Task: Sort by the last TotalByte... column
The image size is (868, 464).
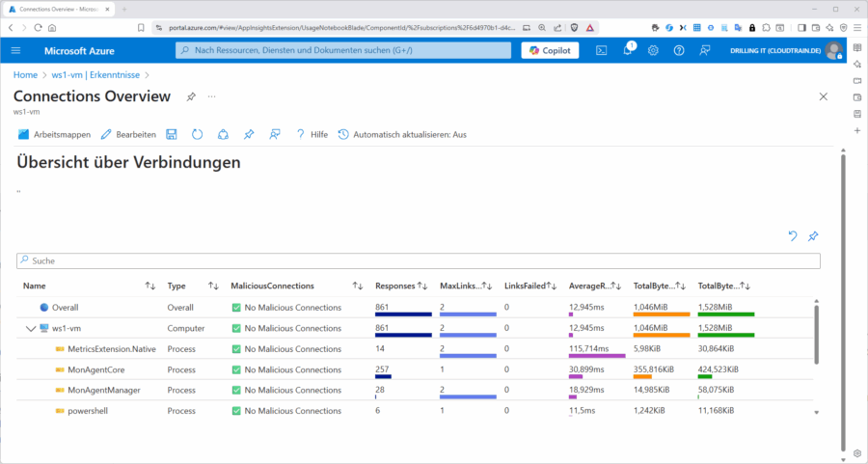Action: tap(746, 286)
